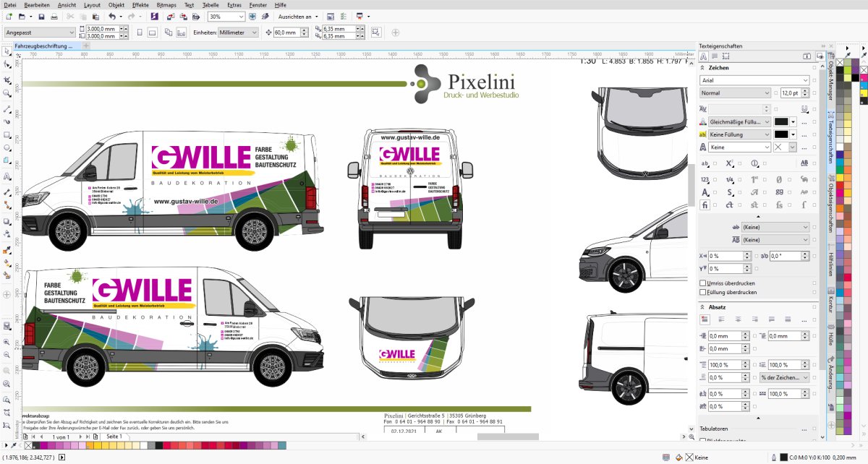The width and height of the screenshot is (868, 464).
Task: Open the % der Zeichen spacing unit dropdown
Action: point(804,377)
